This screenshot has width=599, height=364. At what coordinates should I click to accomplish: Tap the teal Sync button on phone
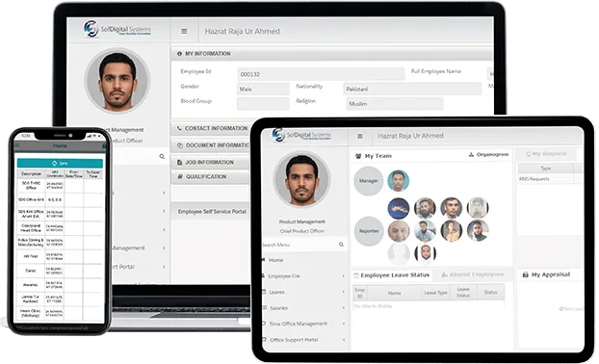click(60, 163)
